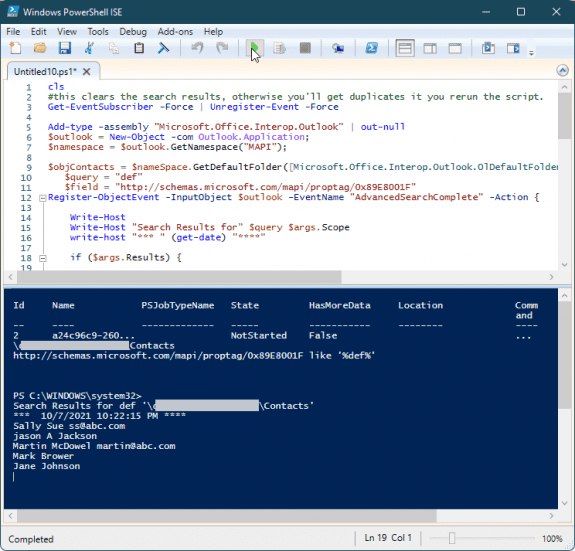Click the PowerShell ISE title bar icon
This screenshot has width=575, height=551.
coord(13,12)
